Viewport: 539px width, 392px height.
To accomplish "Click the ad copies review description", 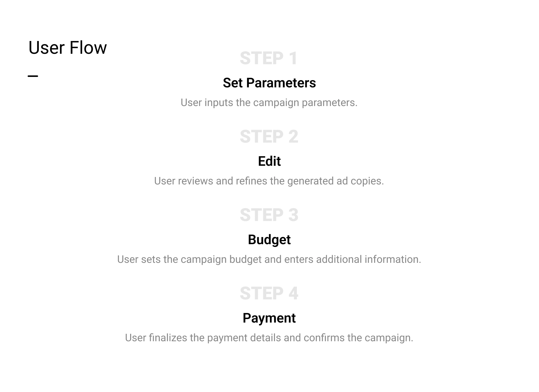I will coord(269,181).
